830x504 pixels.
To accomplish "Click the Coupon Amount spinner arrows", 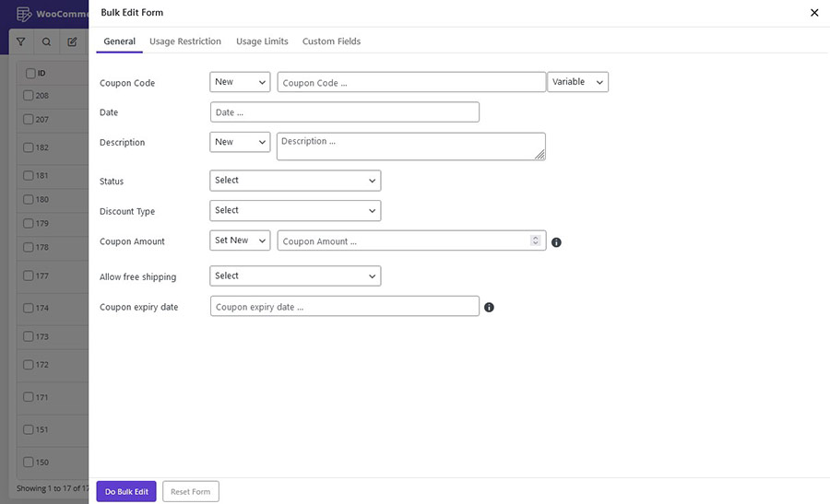I will (535, 240).
